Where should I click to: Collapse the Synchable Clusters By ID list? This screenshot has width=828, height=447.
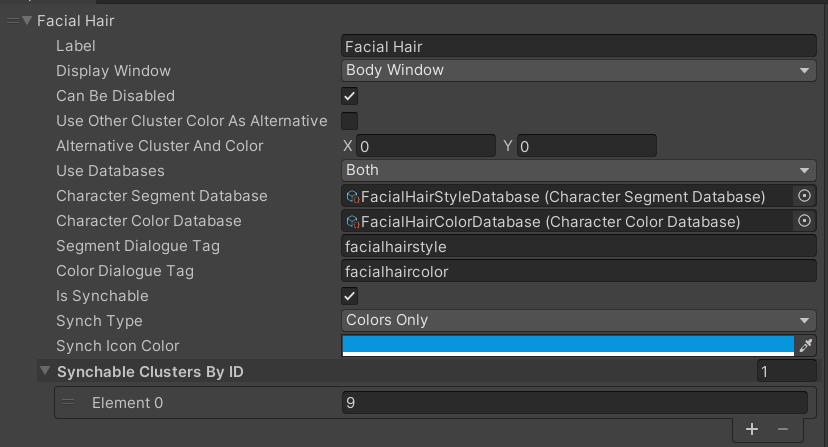click(45, 372)
